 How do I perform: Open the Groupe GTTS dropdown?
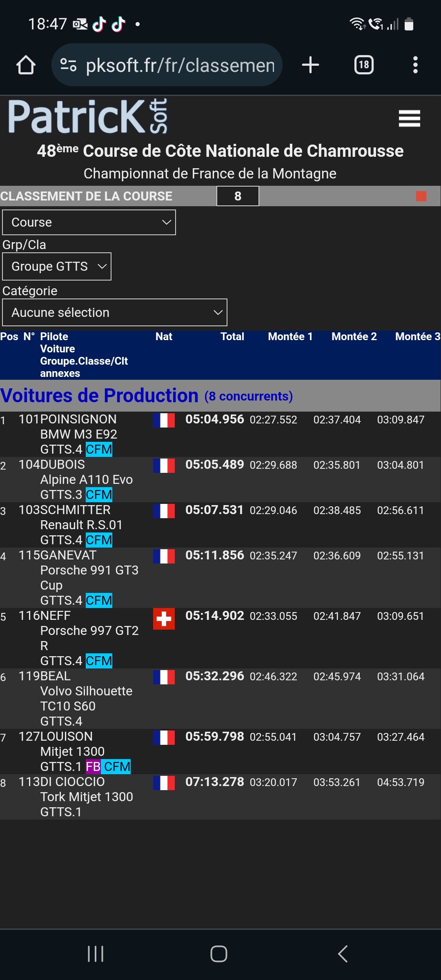click(x=57, y=266)
